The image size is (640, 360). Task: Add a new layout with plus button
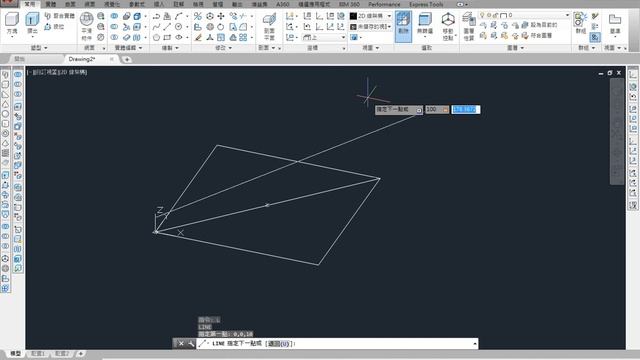[80, 353]
